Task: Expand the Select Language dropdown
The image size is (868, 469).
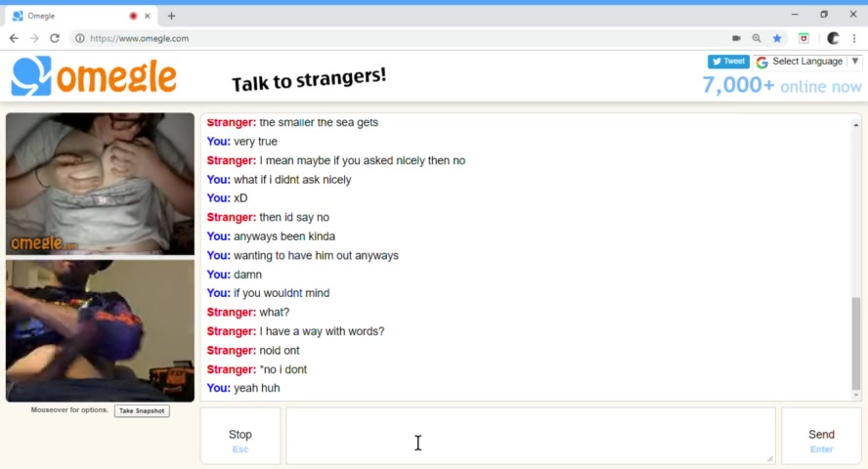Action: tap(807, 62)
